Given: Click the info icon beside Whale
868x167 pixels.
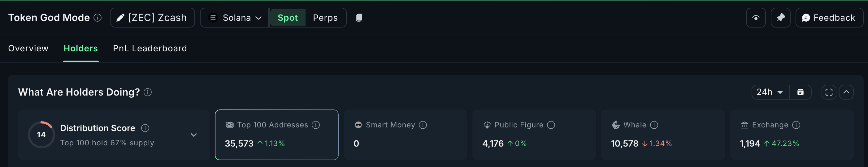Looking at the screenshot, I should [654, 125].
